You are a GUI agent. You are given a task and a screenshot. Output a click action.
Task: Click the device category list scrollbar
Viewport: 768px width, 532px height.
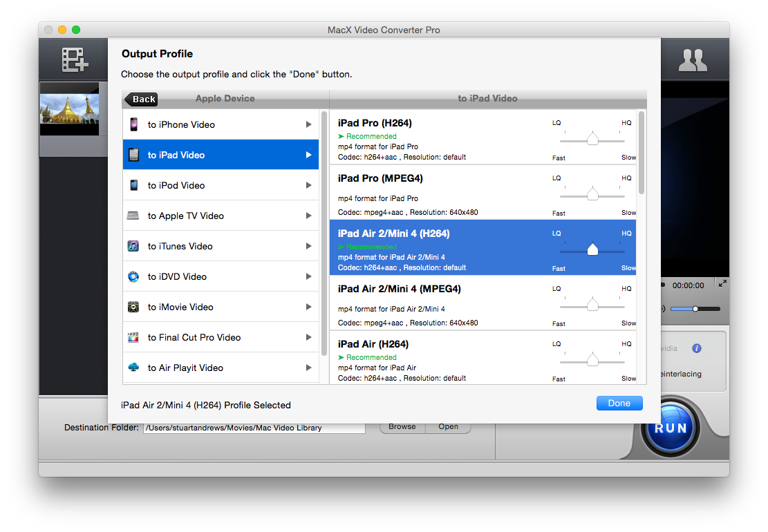324,234
